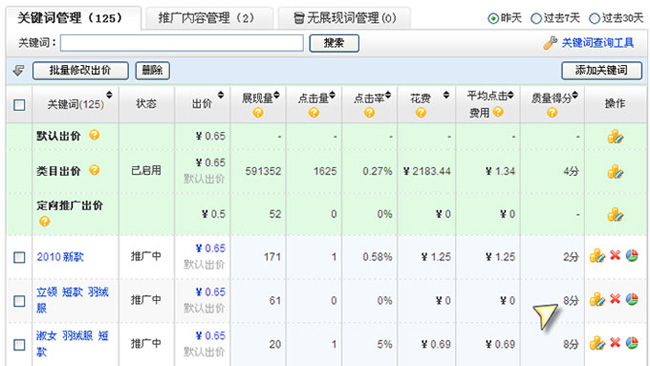Sort by the 质量得分 column arrows
Image resolution: width=650 pixels, height=366 pixels.
click(575, 95)
